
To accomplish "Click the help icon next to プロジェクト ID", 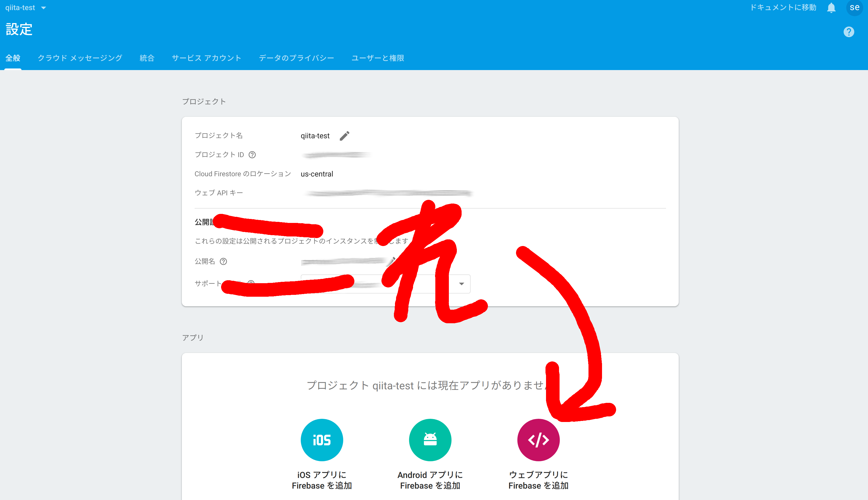I will click(252, 155).
